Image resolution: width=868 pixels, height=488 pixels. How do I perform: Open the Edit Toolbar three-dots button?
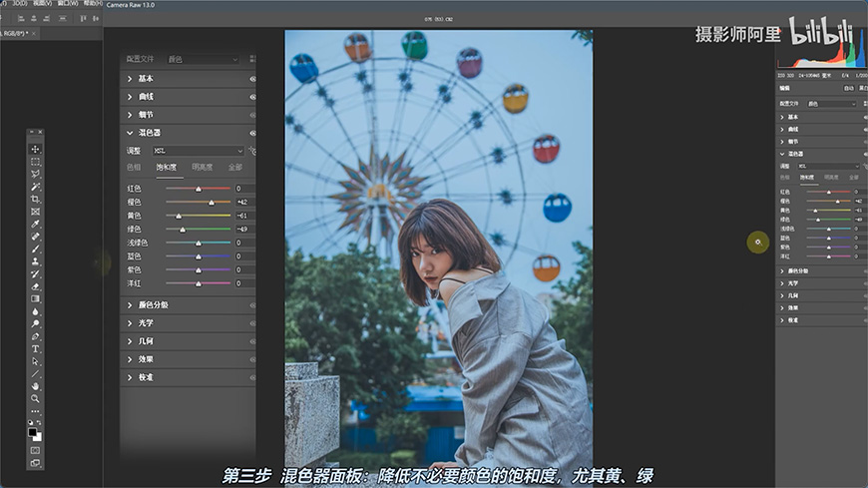(x=36, y=411)
